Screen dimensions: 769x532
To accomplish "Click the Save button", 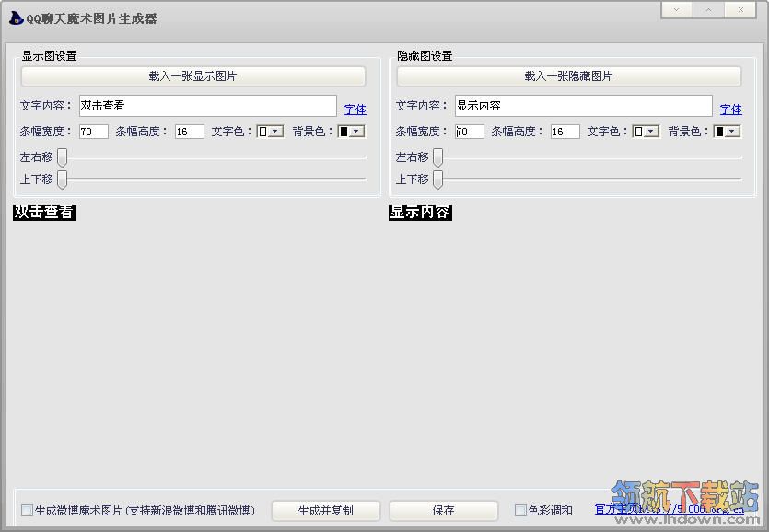I will click(443, 511).
